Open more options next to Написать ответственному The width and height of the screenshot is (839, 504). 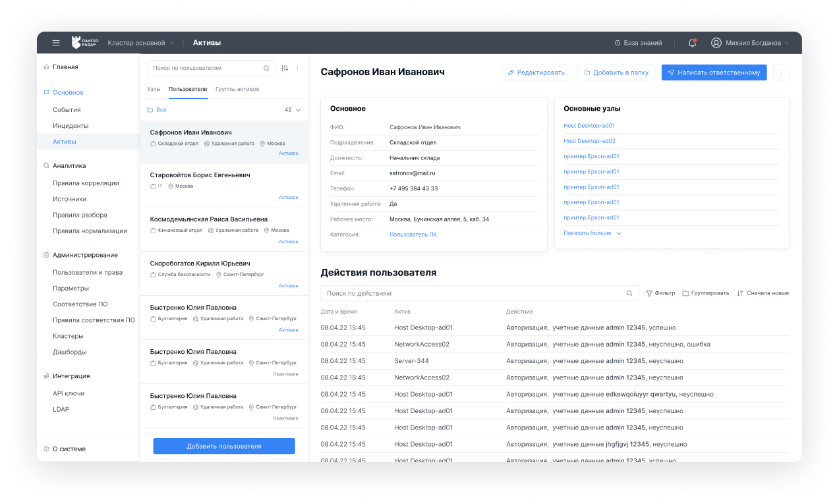780,72
